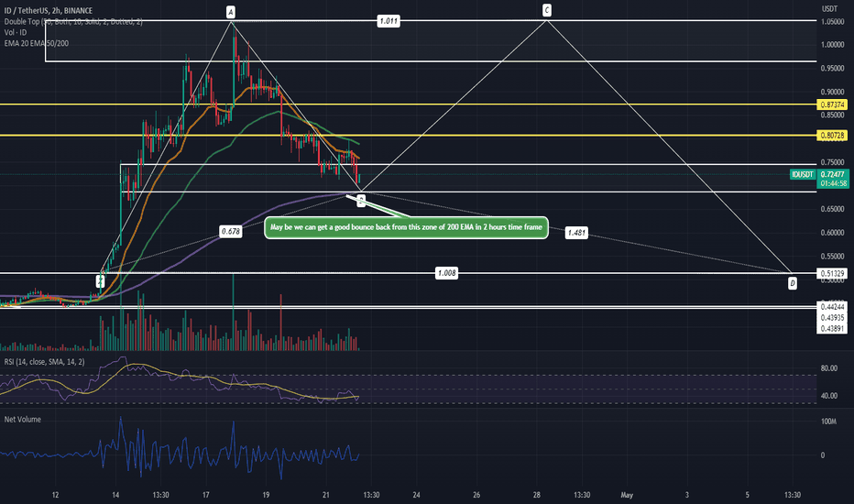Click the 1.05000 price axis tick
The height and width of the screenshot is (504, 854).
point(833,21)
